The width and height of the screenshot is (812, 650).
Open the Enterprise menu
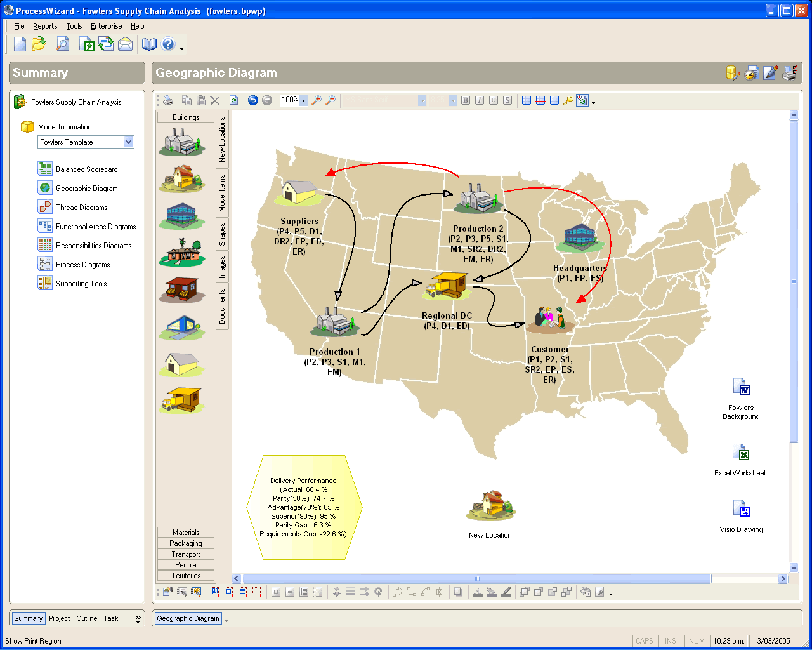point(106,26)
